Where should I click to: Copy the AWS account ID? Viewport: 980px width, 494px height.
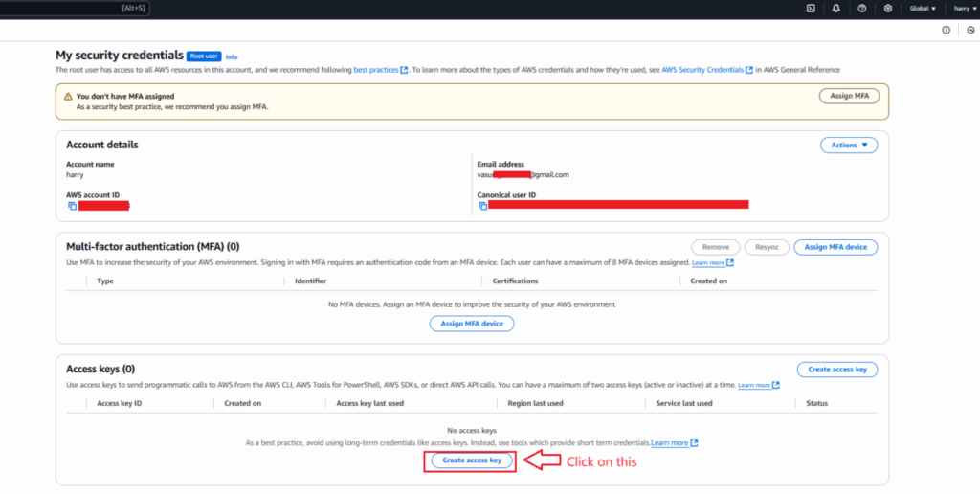pyautogui.click(x=73, y=206)
